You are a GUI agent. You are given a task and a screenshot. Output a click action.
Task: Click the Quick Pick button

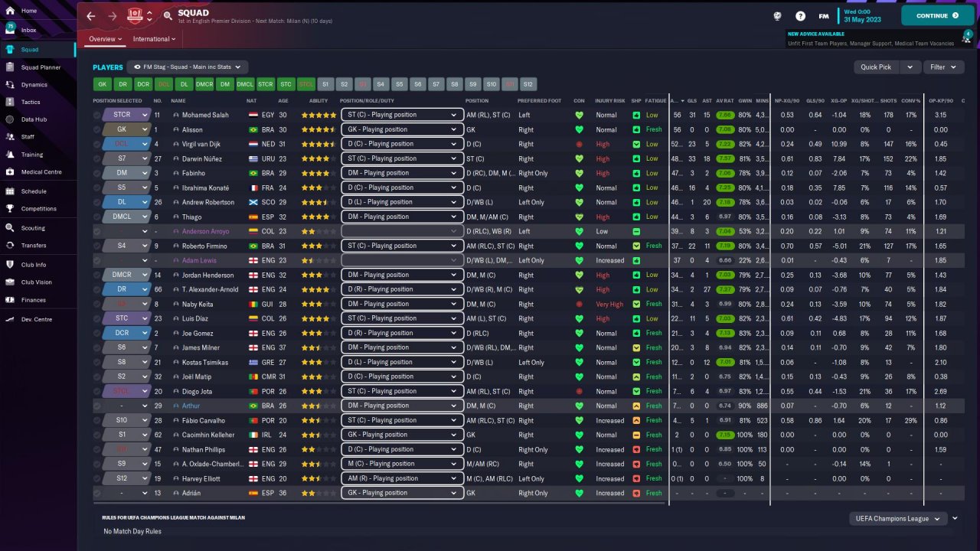(x=877, y=67)
